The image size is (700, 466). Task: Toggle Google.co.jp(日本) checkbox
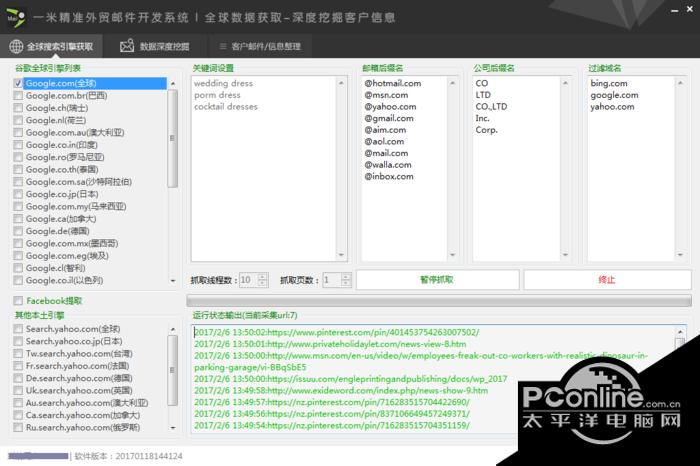point(18,194)
